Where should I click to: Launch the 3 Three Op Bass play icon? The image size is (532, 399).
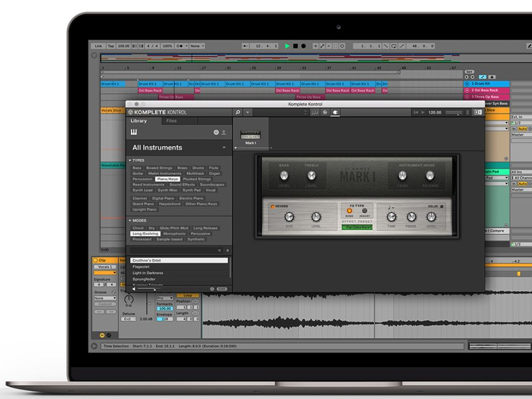click(x=467, y=96)
